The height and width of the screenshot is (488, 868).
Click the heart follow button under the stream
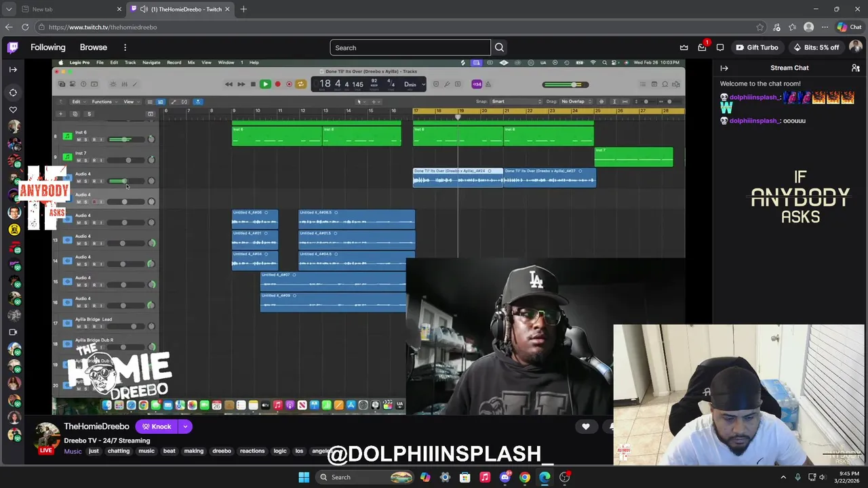pos(586,426)
